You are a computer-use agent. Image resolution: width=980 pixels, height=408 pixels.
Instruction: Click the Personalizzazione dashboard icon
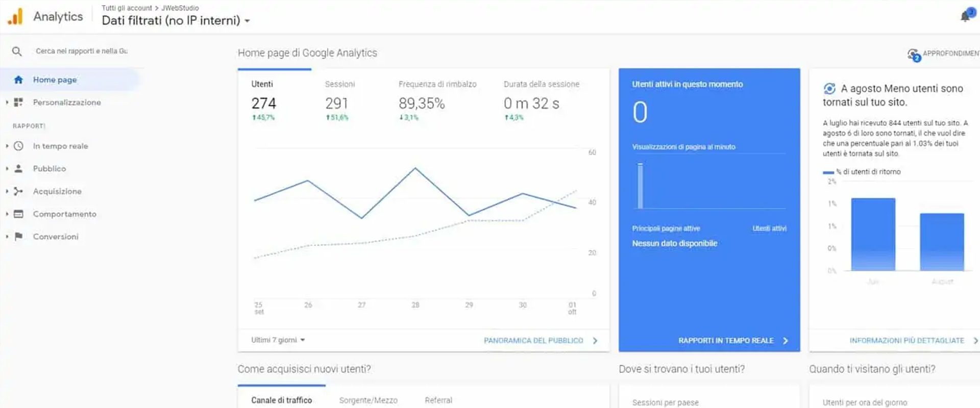pos(18,102)
